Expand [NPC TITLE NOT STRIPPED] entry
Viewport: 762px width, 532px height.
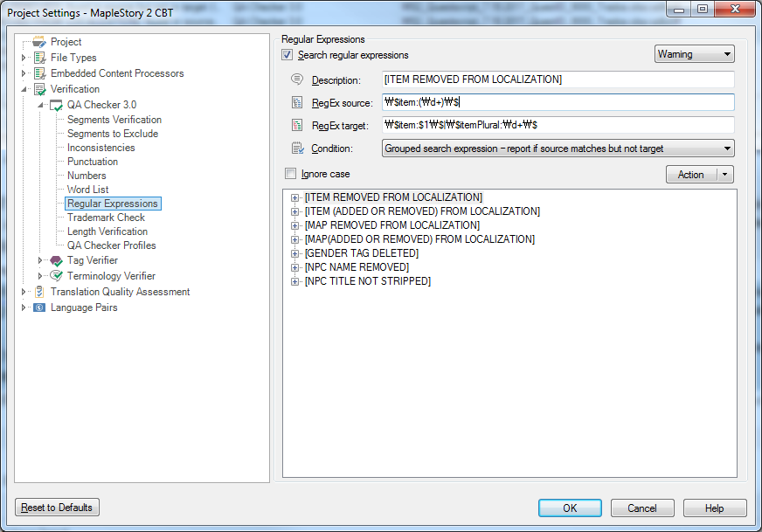(x=294, y=282)
